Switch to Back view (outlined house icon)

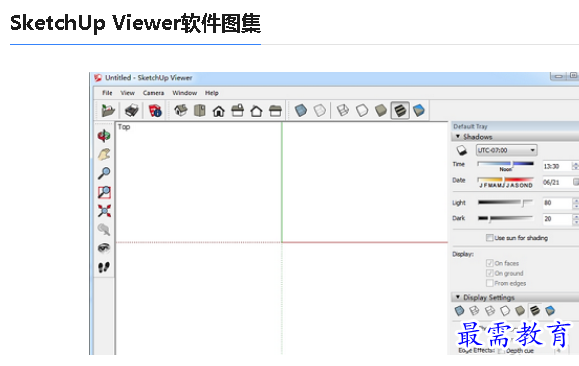click(x=256, y=111)
